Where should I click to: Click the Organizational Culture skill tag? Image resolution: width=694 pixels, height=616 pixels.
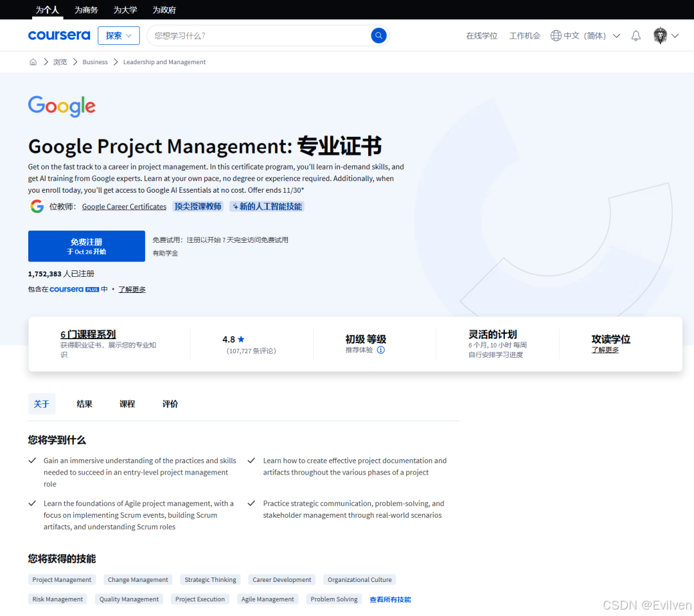359,580
